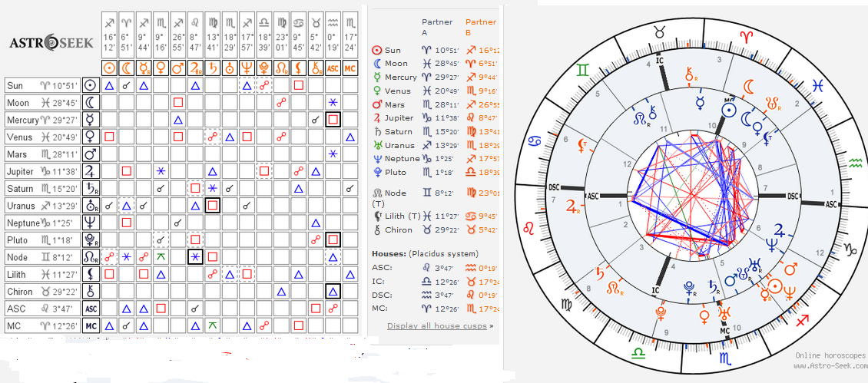Click Mercury row square in ASC column
Image resolution: width=868 pixels, height=383 pixels.
tap(333, 120)
